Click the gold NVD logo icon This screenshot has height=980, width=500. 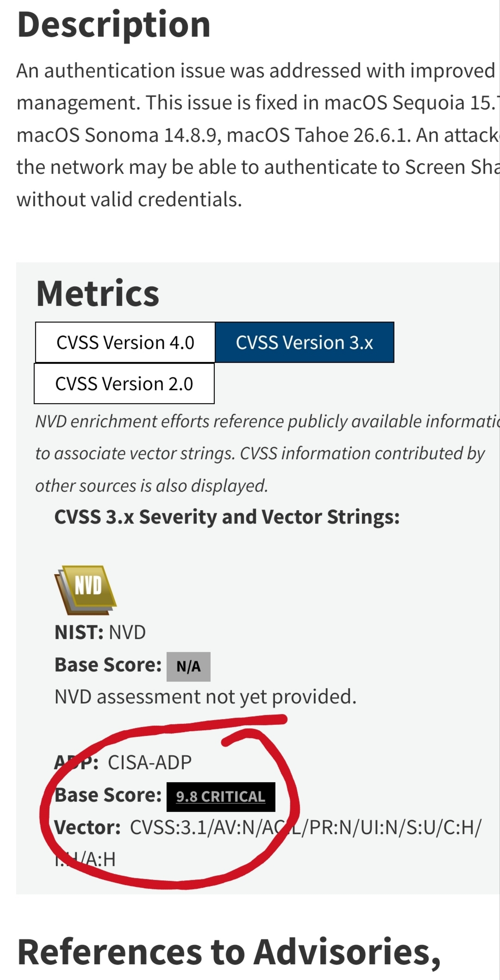click(x=86, y=590)
